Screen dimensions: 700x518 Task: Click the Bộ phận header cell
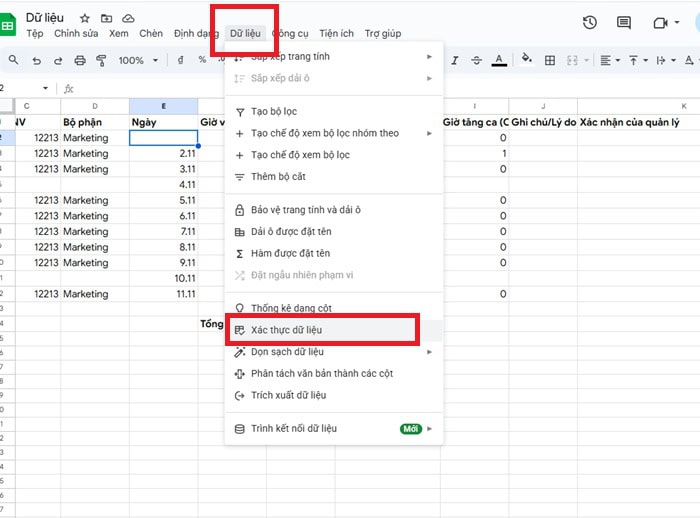click(95, 122)
